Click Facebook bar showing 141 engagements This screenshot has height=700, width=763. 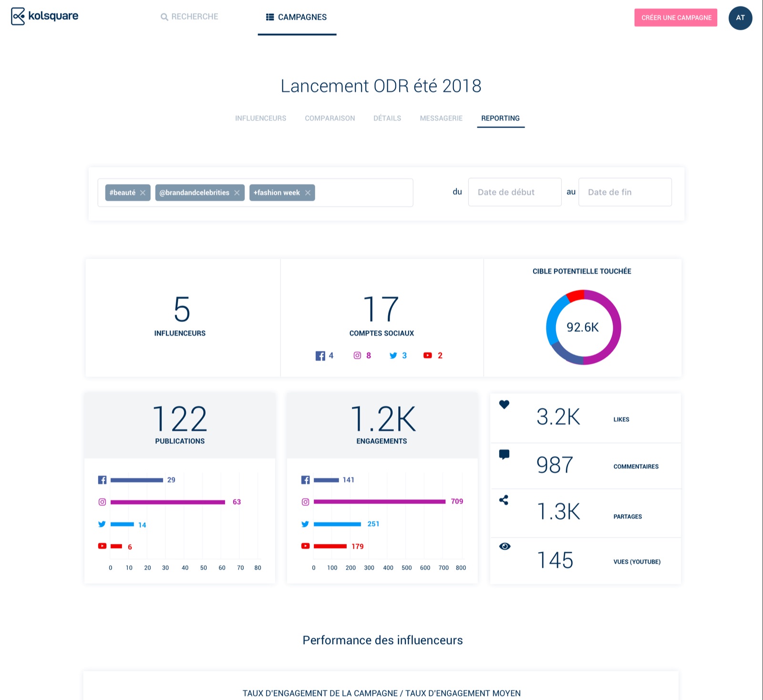326,480
